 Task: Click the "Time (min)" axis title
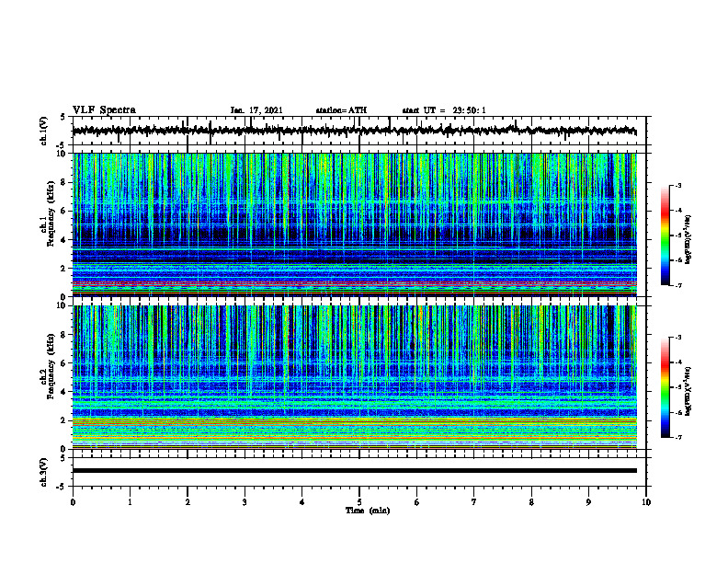(x=368, y=511)
